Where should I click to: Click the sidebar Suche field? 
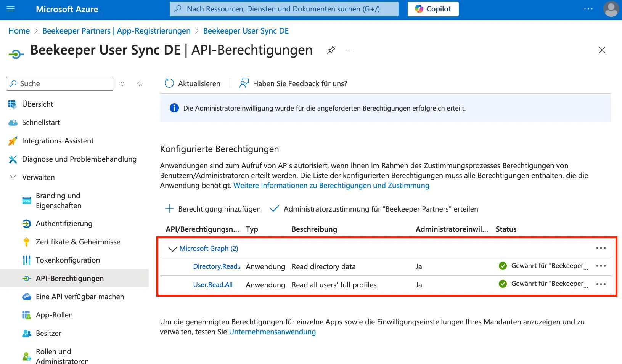click(59, 84)
